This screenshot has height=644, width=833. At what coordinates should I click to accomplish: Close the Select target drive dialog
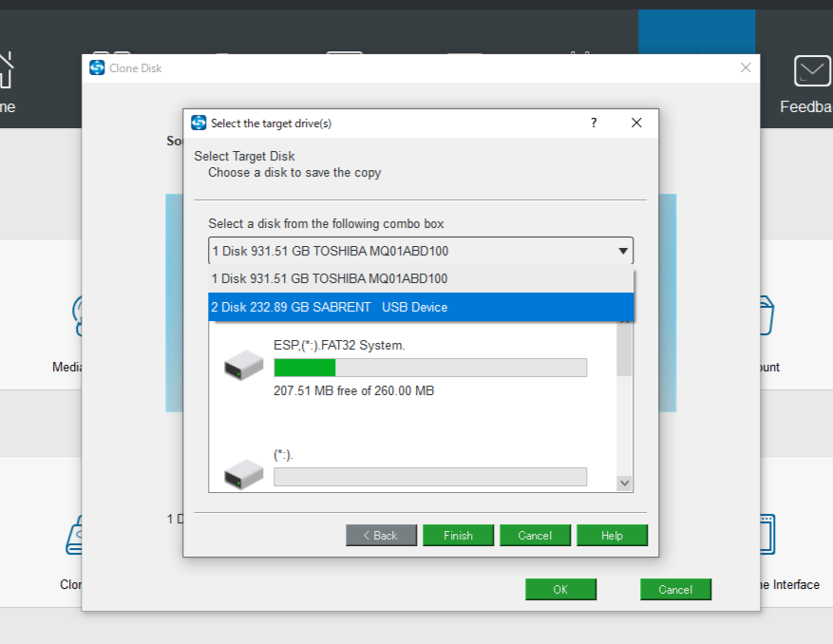(636, 123)
